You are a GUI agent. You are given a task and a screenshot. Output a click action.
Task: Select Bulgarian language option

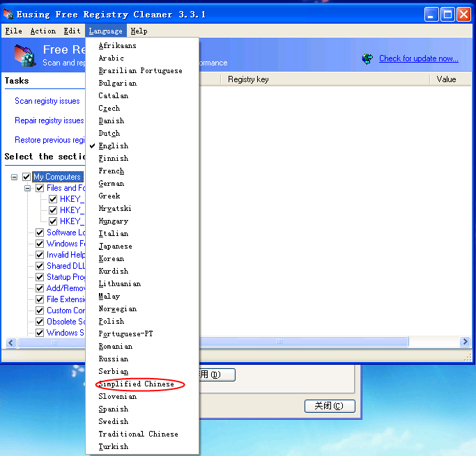click(142, 84)
